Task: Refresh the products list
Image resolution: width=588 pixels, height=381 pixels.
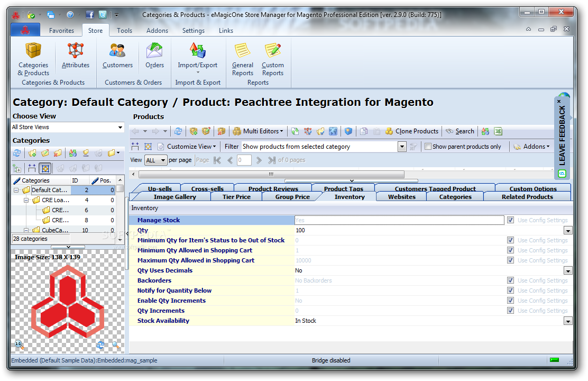Action: (x=178, y=131)
